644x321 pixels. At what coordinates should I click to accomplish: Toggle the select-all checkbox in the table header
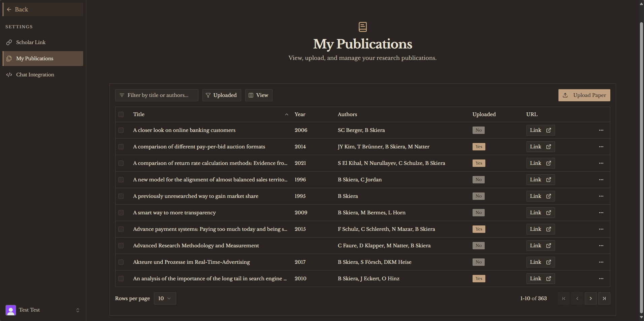tap(121, 114)
